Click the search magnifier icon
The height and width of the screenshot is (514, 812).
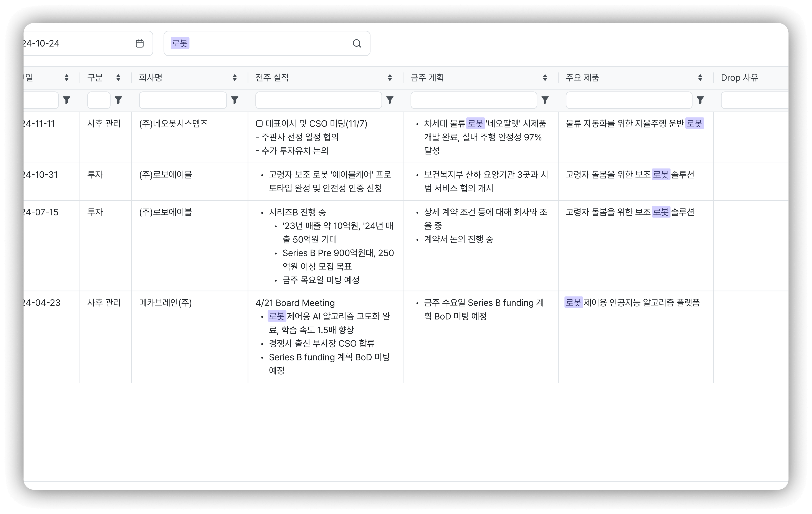[357, 43]
